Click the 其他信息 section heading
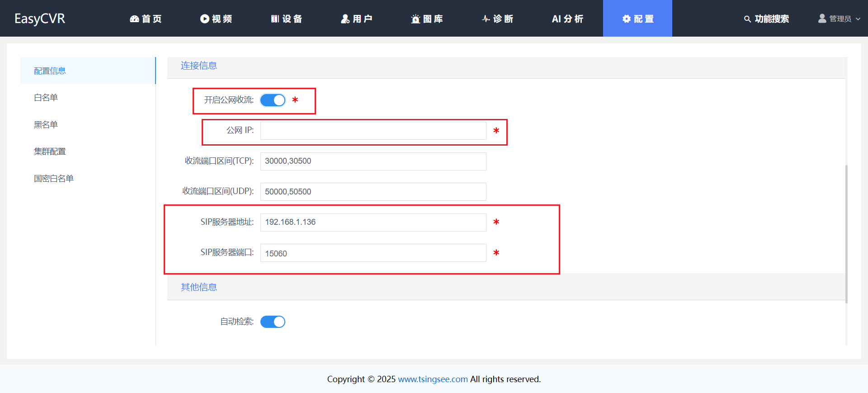This screenshot has height=393, width=868. point(199,287)
